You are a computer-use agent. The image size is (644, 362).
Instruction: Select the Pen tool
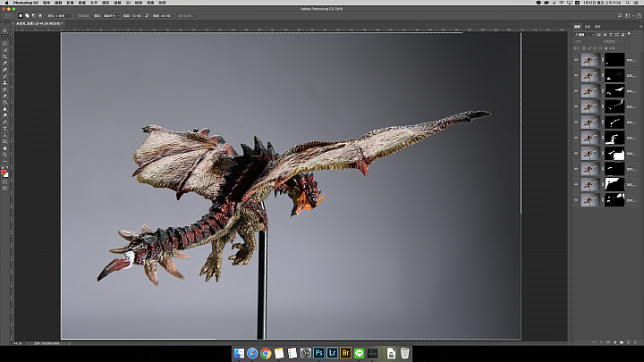[5, 122]
